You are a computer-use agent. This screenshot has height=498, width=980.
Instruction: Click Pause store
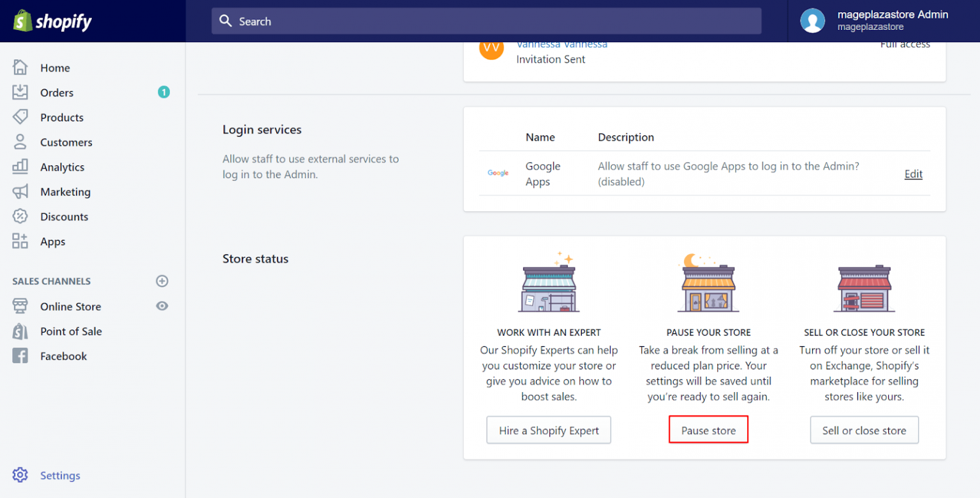click(x=708, y=430)
